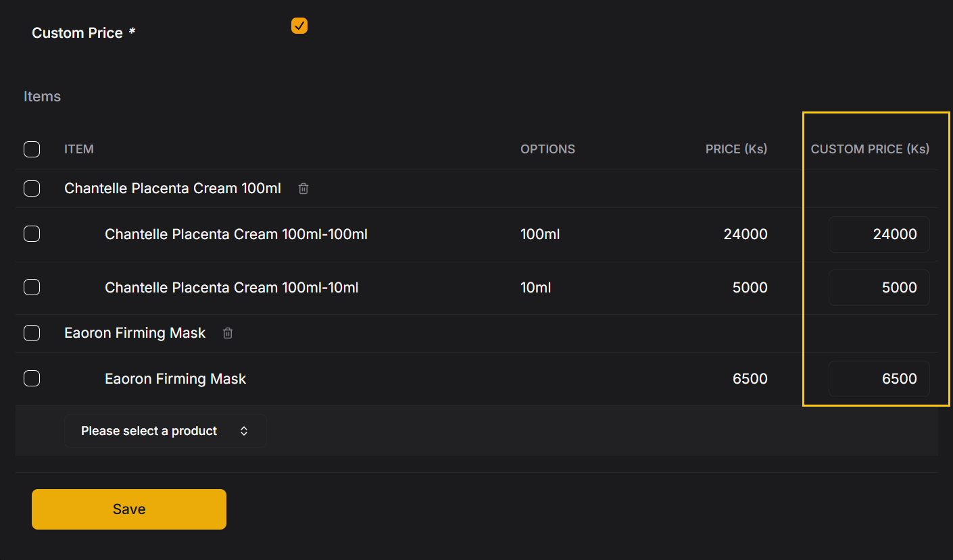
Task: Uncheck the Custom Price checkbox
Action: point(299,26)
